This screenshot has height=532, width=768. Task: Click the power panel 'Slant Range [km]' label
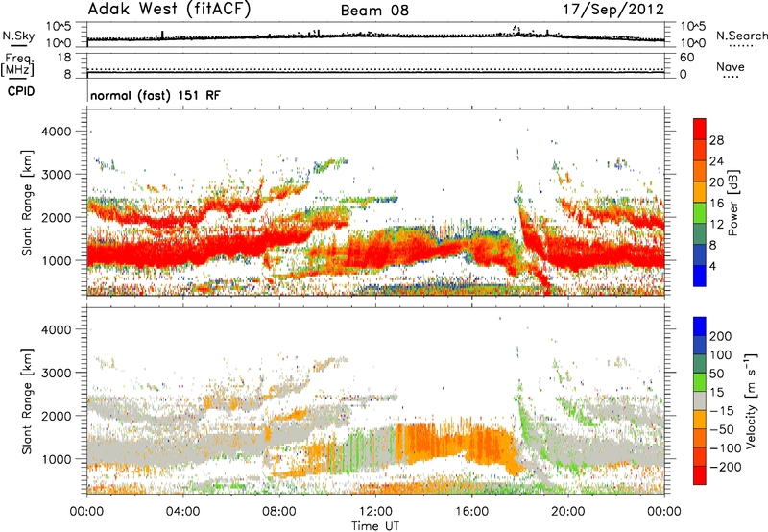pyautogui.click(x=27, y=203)
